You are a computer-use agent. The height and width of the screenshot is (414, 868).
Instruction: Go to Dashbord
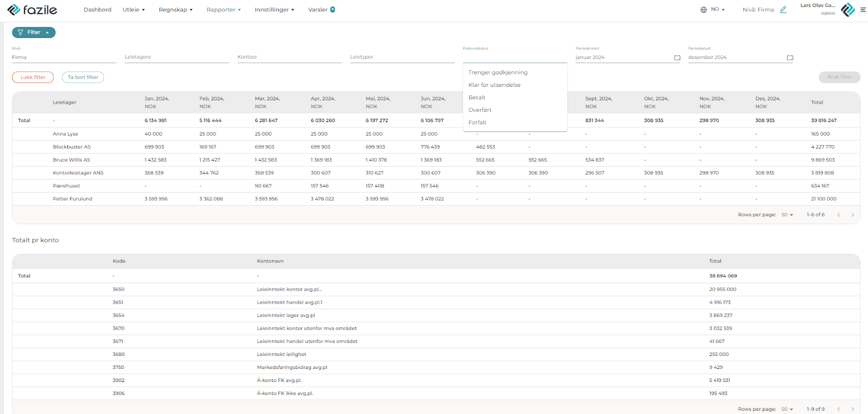click(98, 10)
